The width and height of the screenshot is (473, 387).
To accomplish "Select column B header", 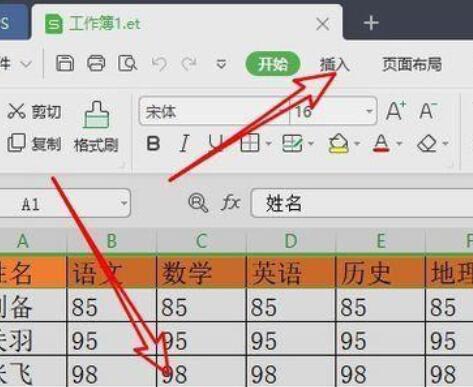I will (x=112, y=241).
